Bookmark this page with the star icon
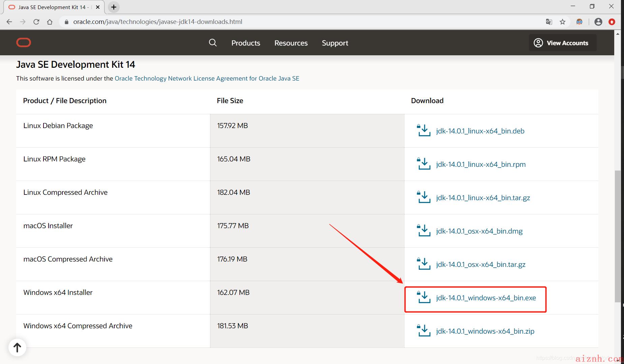Viewport: 624px width, 364px height. pyautogui.click(x=562, y=22)
